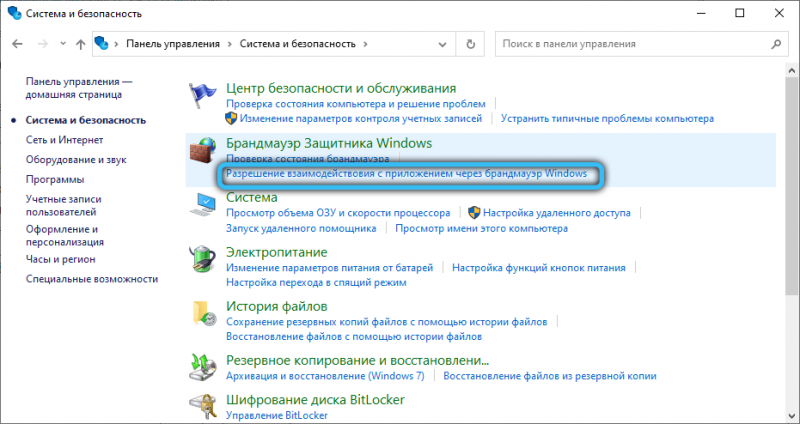The image size is (800, 424).
Task: Go back with the left arrow
Action: (17, 44)
